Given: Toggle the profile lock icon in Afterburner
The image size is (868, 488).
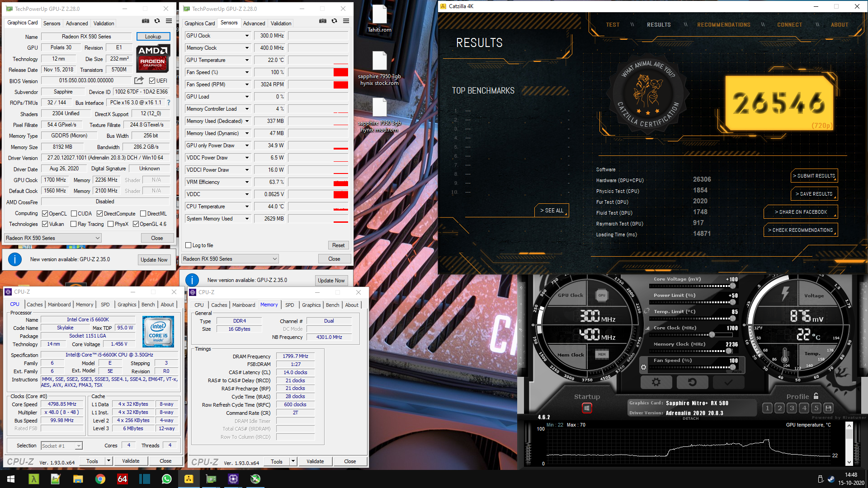Looking at the screenshot, I should [816, 396].
